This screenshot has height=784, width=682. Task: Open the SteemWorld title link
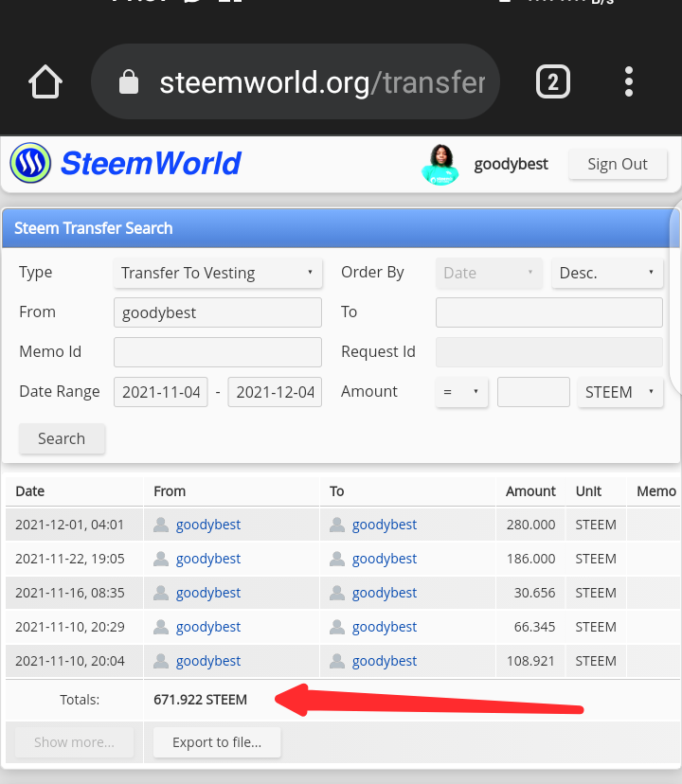[151, 164]
